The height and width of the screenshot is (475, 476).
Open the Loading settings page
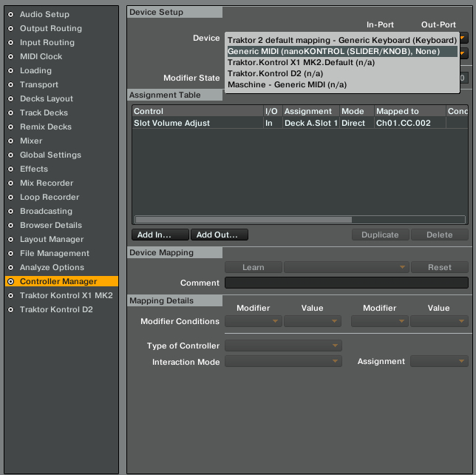pos(35,70)
